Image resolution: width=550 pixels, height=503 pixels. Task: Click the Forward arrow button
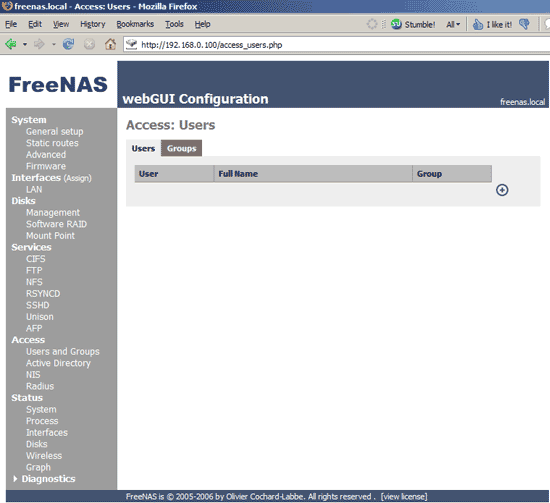(x=39, y=44)
